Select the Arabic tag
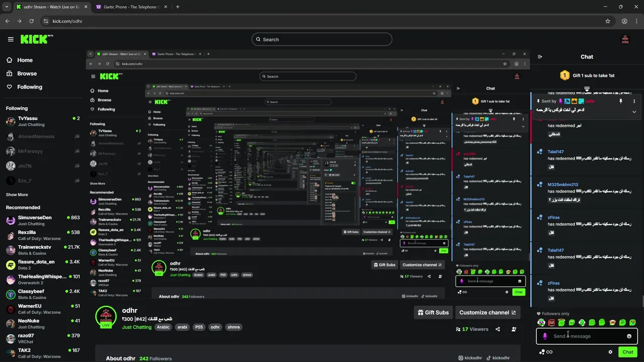Screen dimensions: 644x362 click(163, 327)
